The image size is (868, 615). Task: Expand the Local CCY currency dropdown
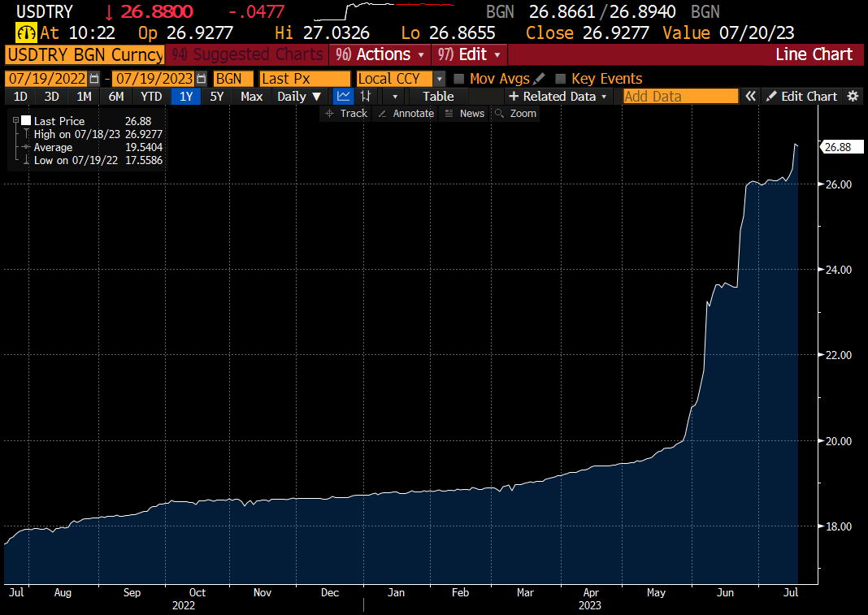[437, 79]
